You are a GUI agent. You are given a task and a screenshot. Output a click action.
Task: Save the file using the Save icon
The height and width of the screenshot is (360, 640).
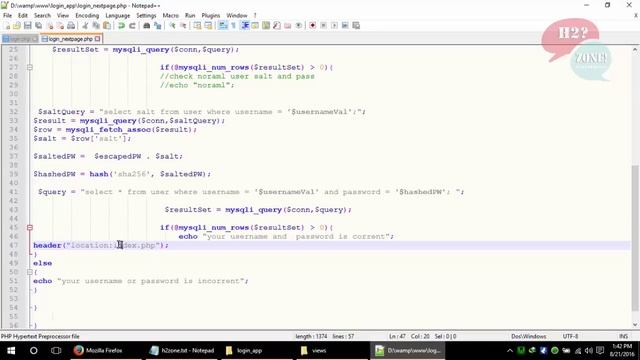[28, 26]
